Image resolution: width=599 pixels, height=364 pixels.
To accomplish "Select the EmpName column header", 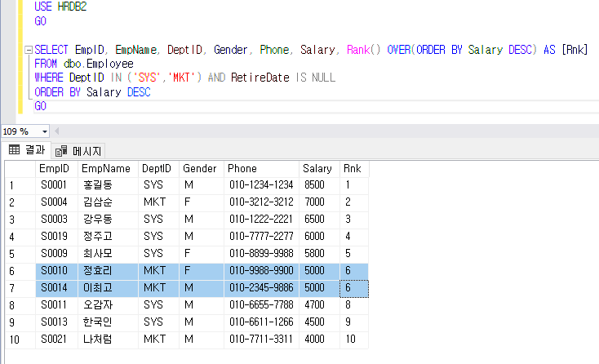I will [x=107, y=168].
